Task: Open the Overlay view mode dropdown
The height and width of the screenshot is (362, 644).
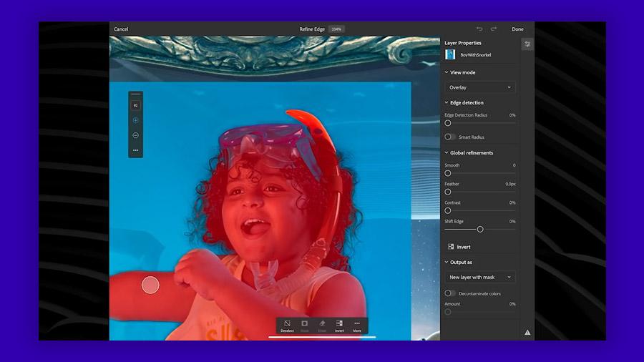Action: point(479,87)
